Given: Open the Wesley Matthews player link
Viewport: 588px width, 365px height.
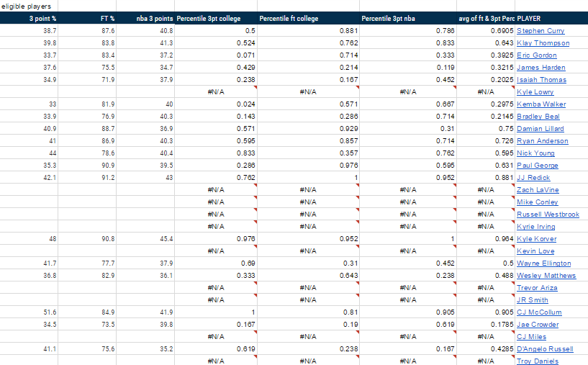Looking at the screenshot, I should 546,276.
